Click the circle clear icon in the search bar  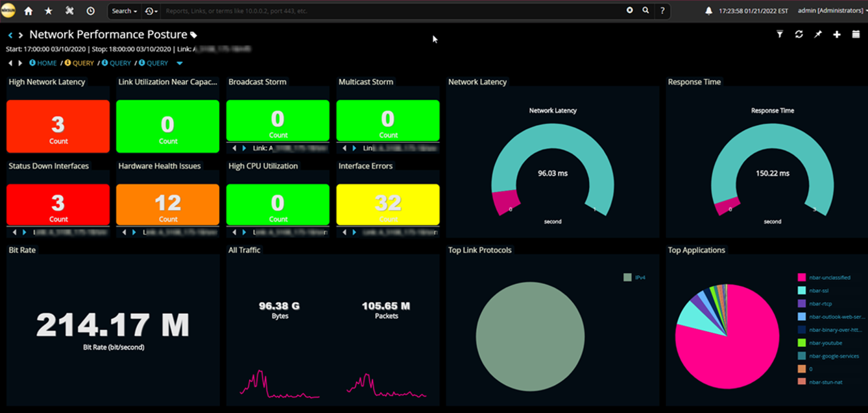(x=629, y=11)
